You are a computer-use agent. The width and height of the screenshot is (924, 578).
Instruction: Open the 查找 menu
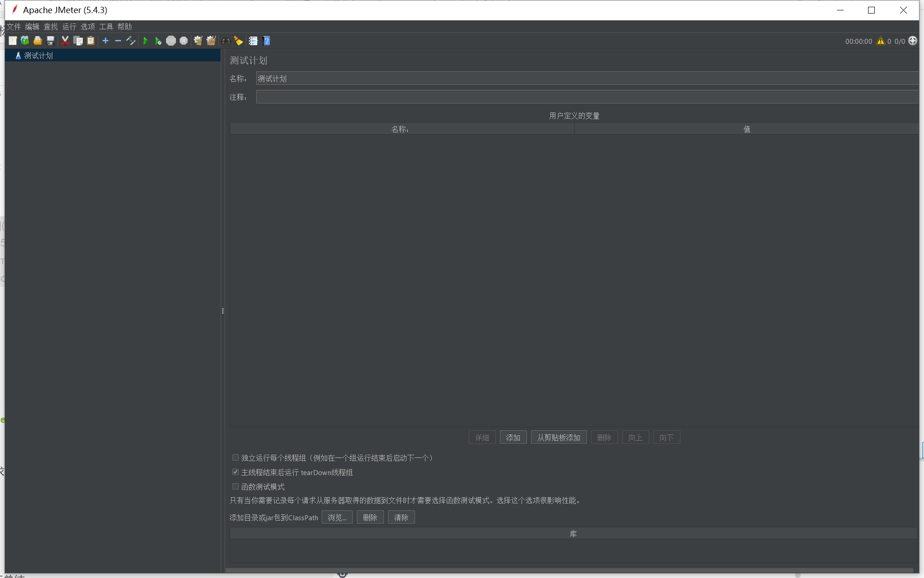(51, 27)
